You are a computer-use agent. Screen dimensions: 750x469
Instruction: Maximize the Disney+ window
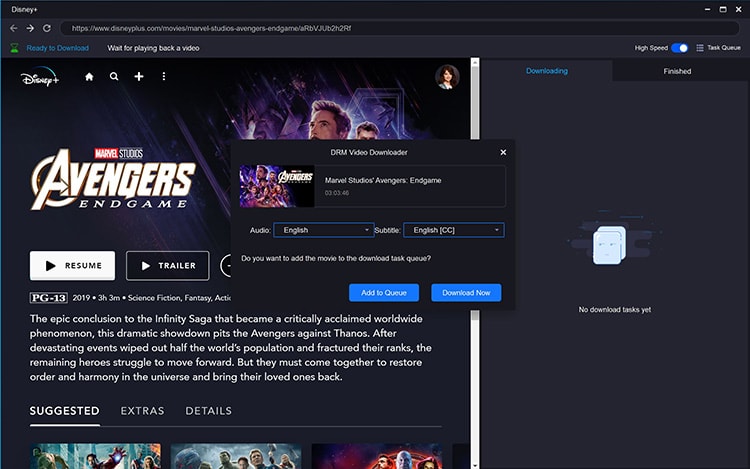pos(723,9)
